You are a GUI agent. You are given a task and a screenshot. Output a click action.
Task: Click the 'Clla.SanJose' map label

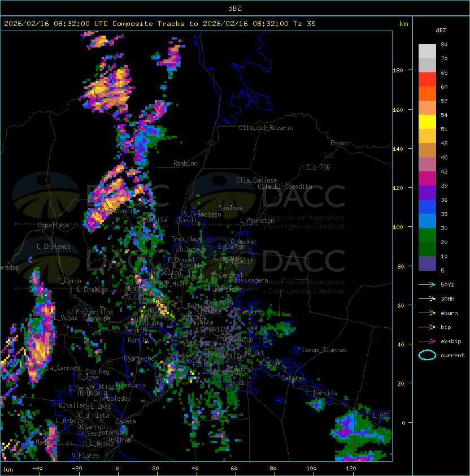tap(256, 180)
